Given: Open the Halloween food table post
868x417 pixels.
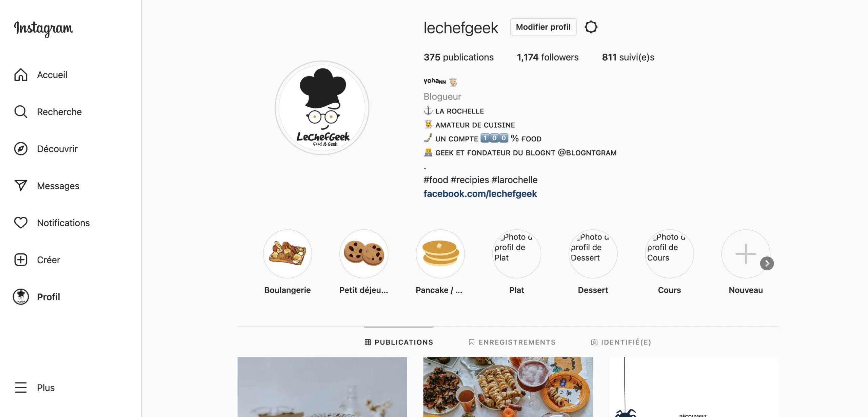Looking at the screenshot, I should [508, 387].
